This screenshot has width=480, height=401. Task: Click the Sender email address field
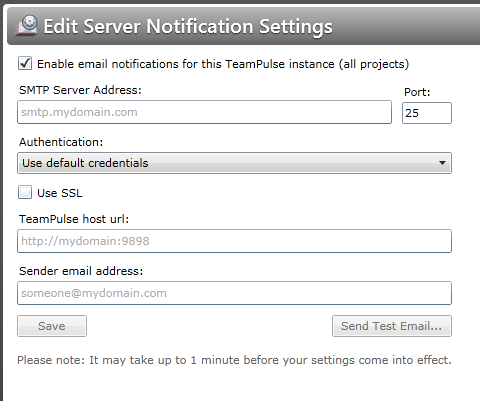[234, 293]
